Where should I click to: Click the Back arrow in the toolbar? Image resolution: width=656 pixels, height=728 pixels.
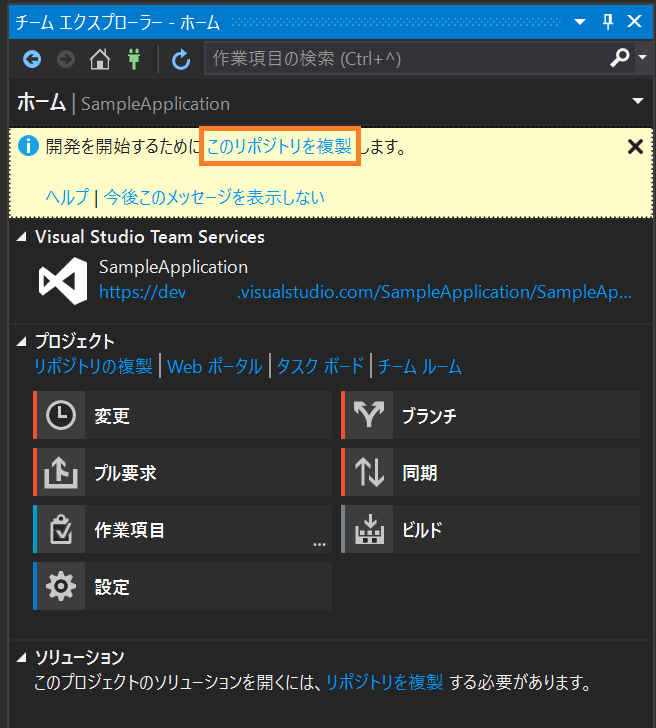[x=32, y=59]
